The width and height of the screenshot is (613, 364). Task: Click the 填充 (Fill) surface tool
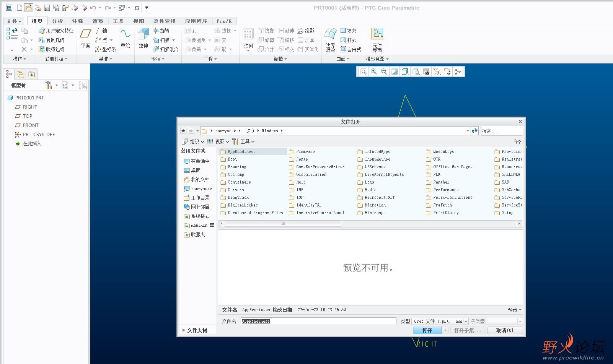[348, 31]
